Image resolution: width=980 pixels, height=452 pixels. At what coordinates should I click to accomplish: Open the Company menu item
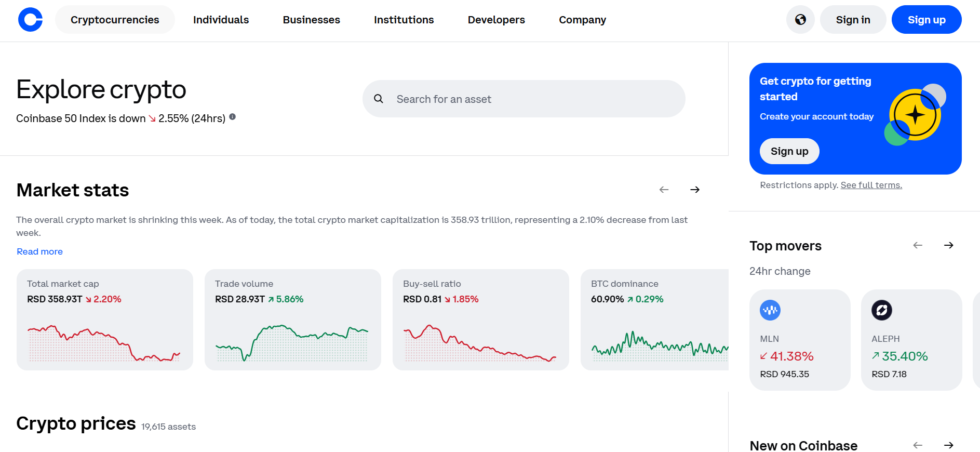[x=582, y=20]
